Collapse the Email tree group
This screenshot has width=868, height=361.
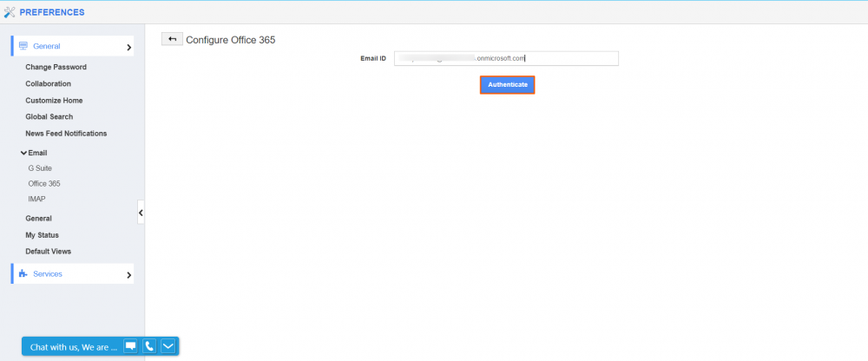pos(25,153)
